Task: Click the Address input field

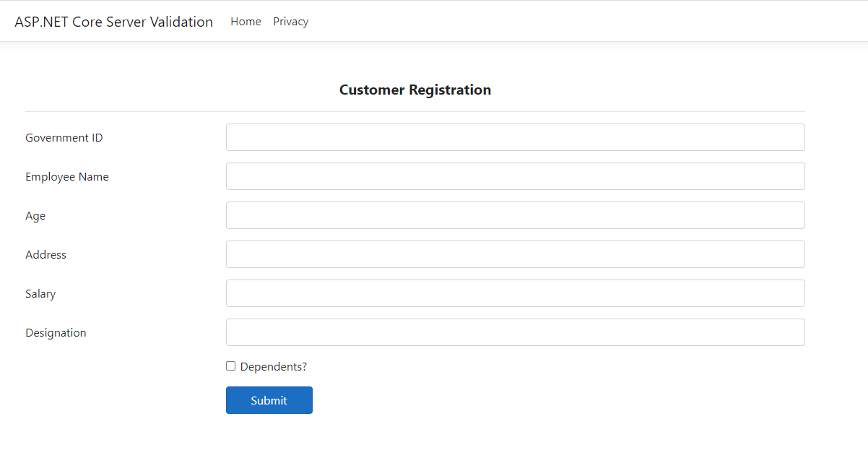Action: click(515, 254)
